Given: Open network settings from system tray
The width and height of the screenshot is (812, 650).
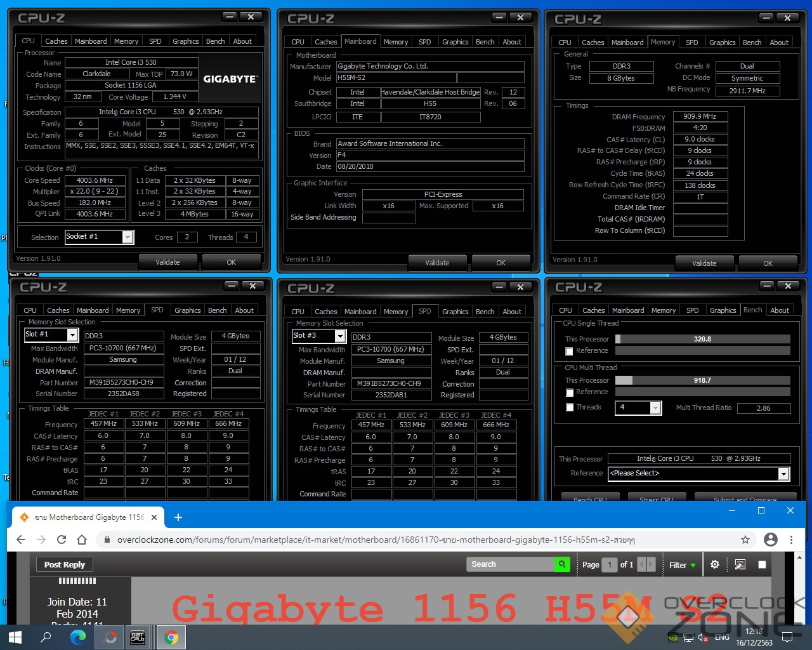Looking at the screenshot, I should 688,637.
